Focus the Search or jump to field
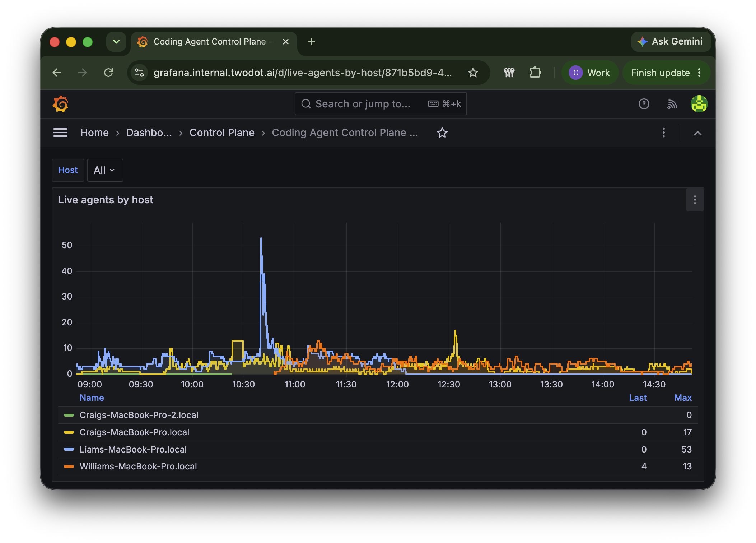The height and width of the screenshot is (543, 756). point(381,104)
